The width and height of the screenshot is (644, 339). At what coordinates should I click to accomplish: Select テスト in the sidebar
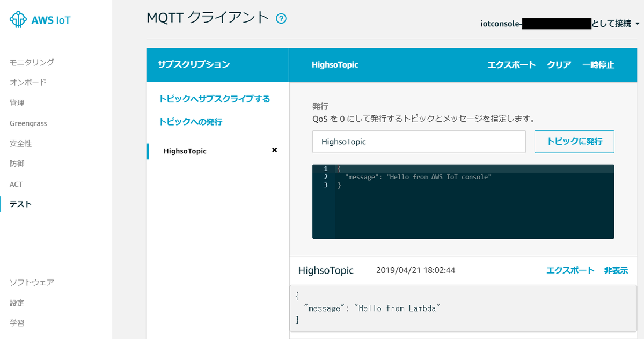[x=20, y=204]
